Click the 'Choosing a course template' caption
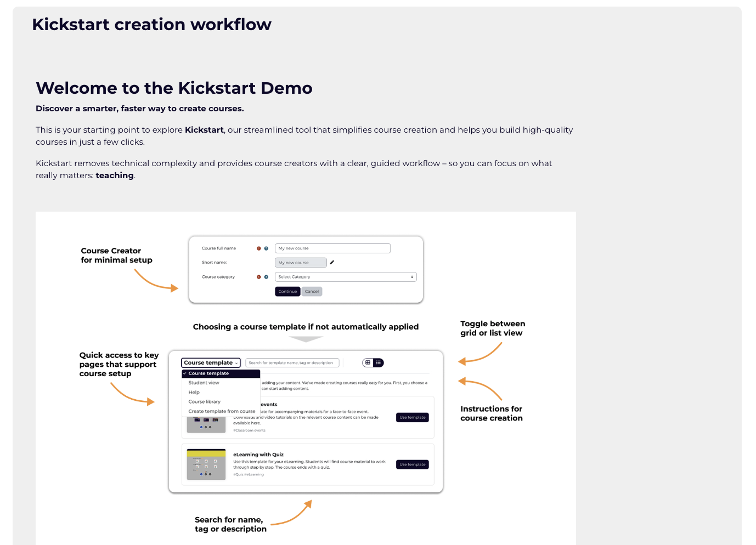 pyautogui.click(x=306, y=327)
